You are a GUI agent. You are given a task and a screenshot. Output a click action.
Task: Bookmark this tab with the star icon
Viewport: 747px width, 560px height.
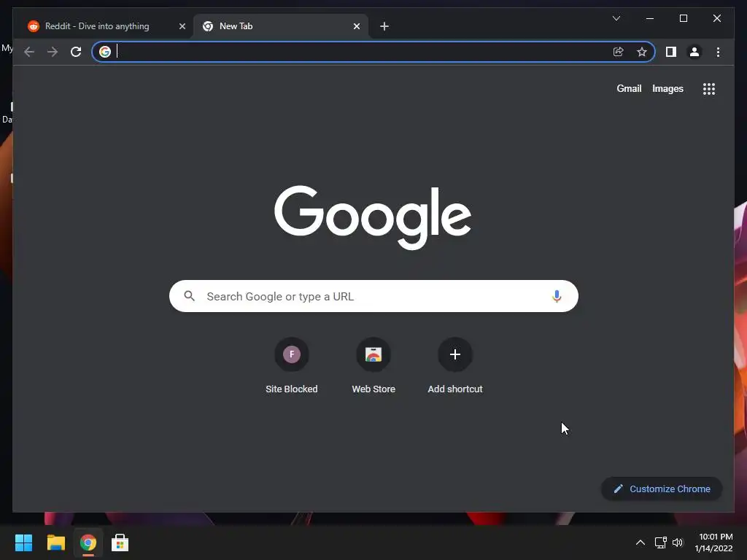[642, 52]
